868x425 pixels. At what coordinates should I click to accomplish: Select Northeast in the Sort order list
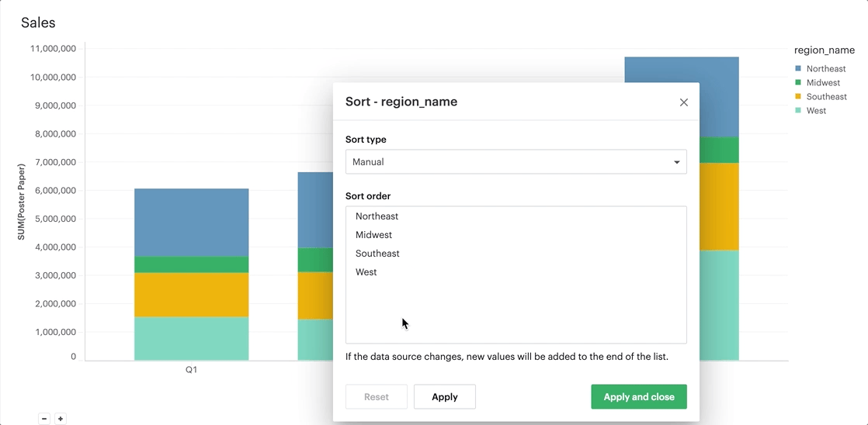click(x=377, y=216)
